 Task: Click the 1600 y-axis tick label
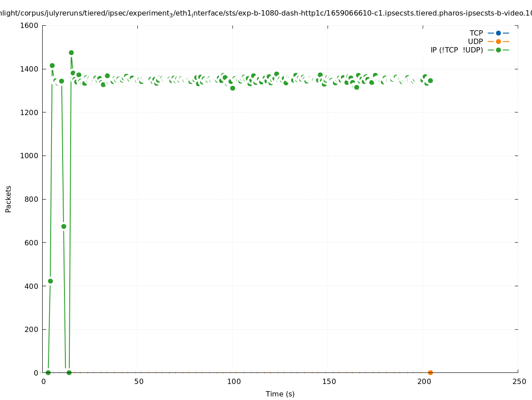29,25
